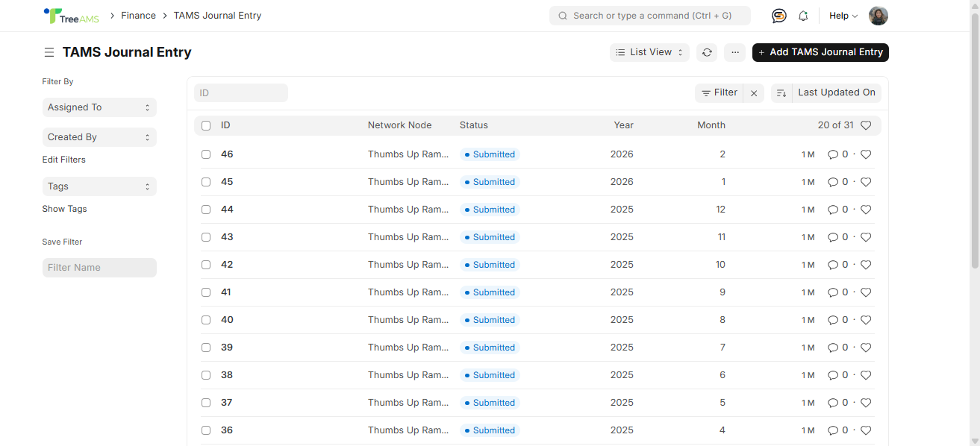The height and width of the screenshot is (446, 980).
Task: Toggle the sidebar hamburger menu
Action: (x=49, y=52)
